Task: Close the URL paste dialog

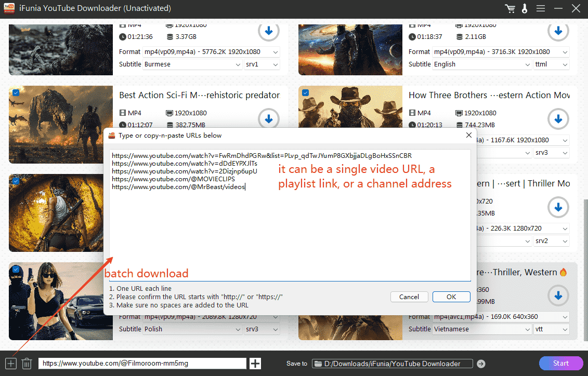Action: click(x=468, y=136)
